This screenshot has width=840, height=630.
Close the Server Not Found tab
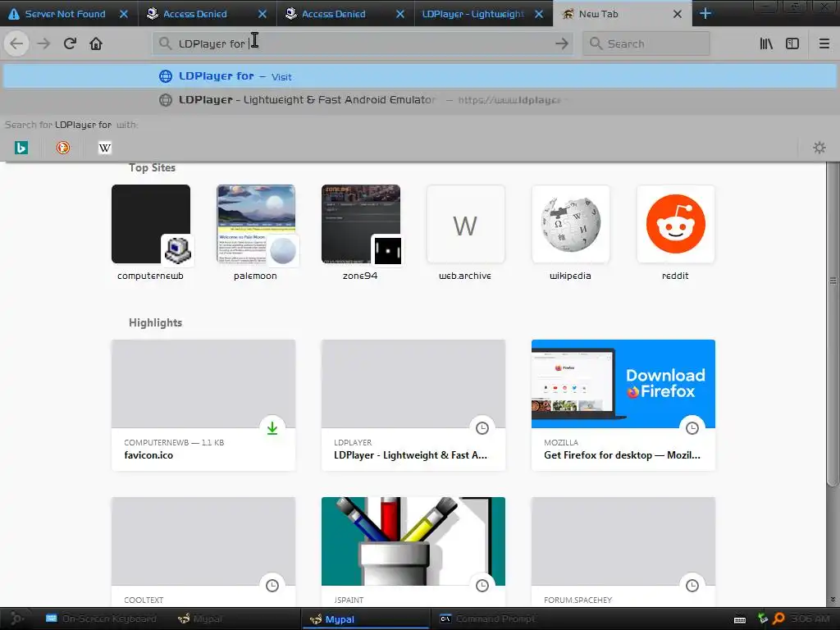[x=124, y=14]
